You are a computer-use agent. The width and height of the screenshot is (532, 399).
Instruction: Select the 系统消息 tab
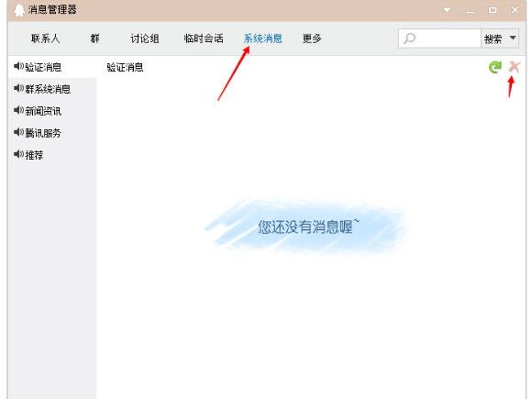click(x=263, y=39)
